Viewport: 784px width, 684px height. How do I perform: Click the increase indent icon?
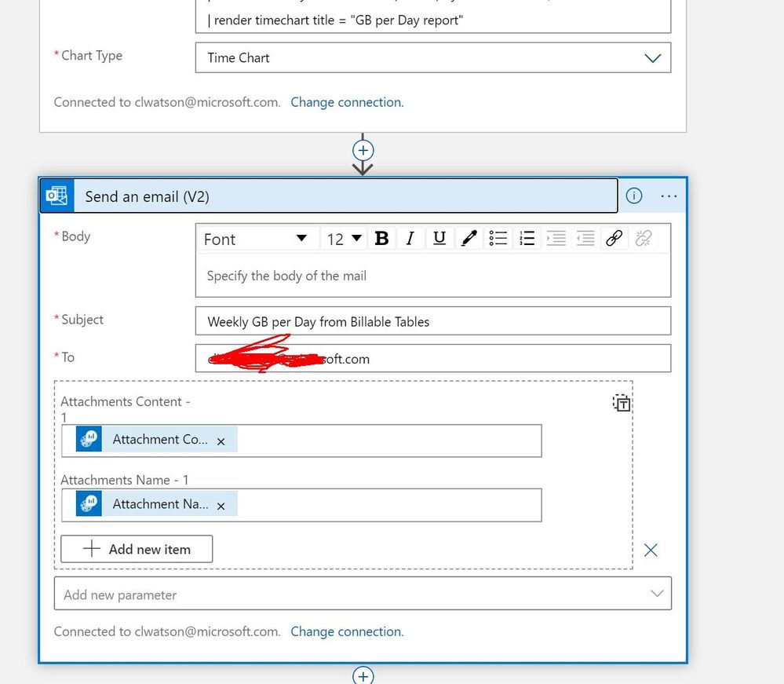556,239
